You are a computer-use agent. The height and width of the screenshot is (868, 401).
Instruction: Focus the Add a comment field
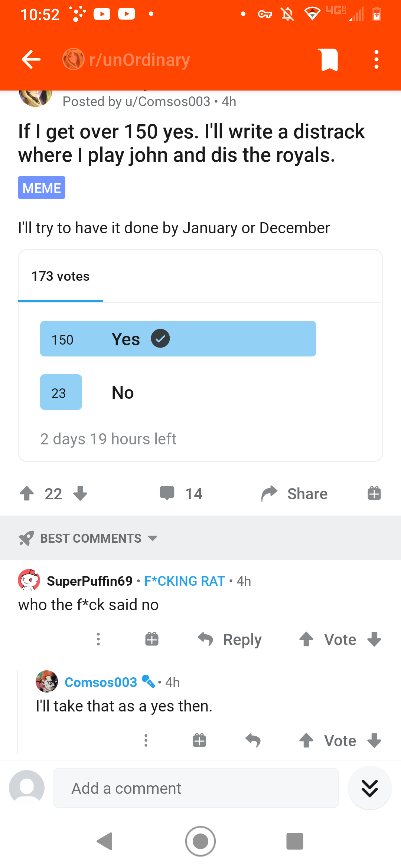(x=196, y=788)
